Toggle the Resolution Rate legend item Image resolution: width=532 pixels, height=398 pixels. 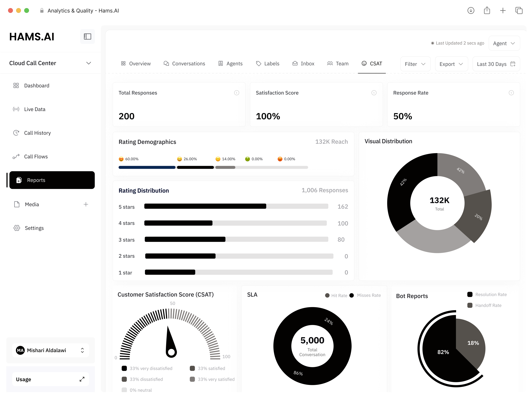(x=487, y=295)
